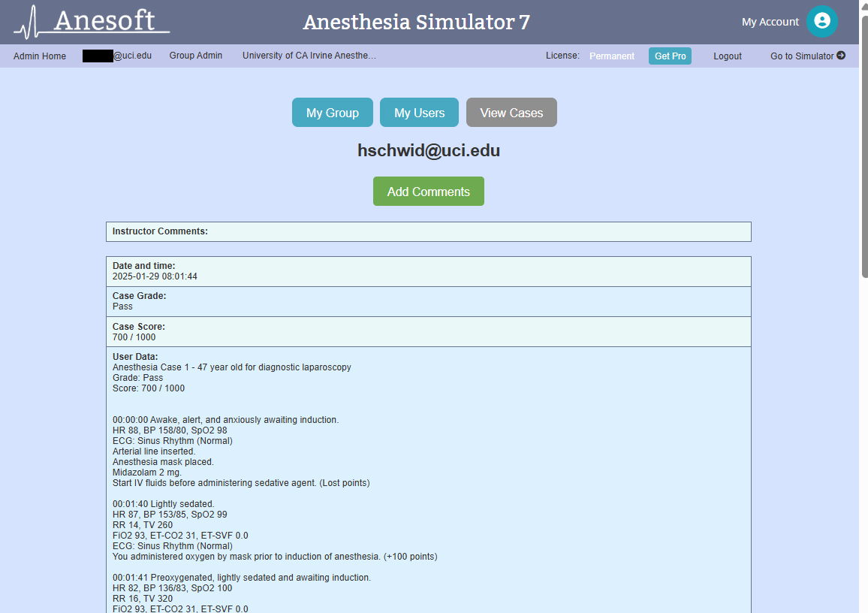
Task: Click the Anesoft heartbeat logo
Action: tap(92, 22)
